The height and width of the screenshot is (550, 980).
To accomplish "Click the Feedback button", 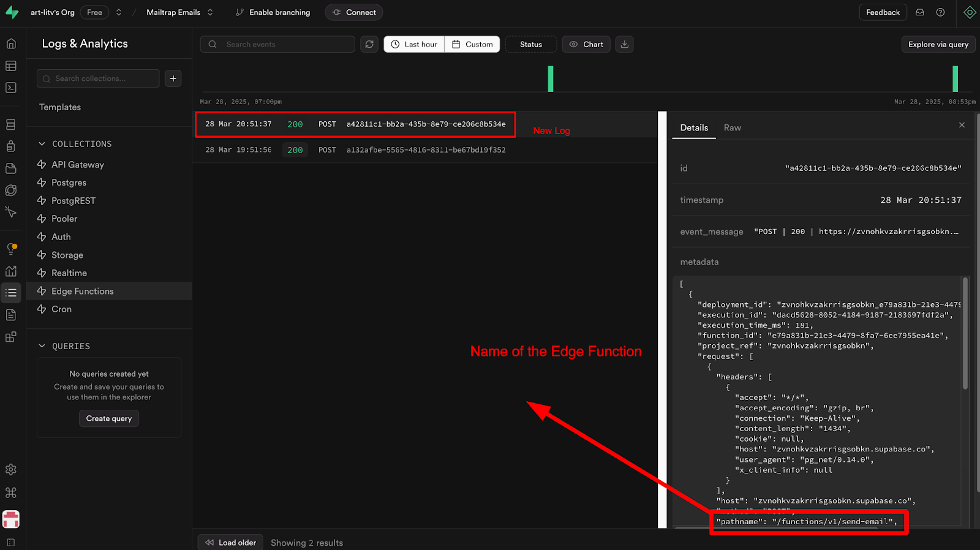I will [883, 12].
